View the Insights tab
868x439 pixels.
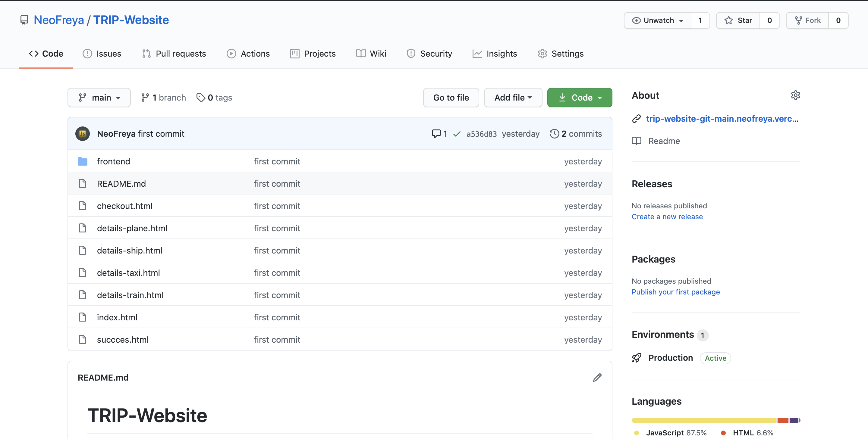tap(495, 54)
